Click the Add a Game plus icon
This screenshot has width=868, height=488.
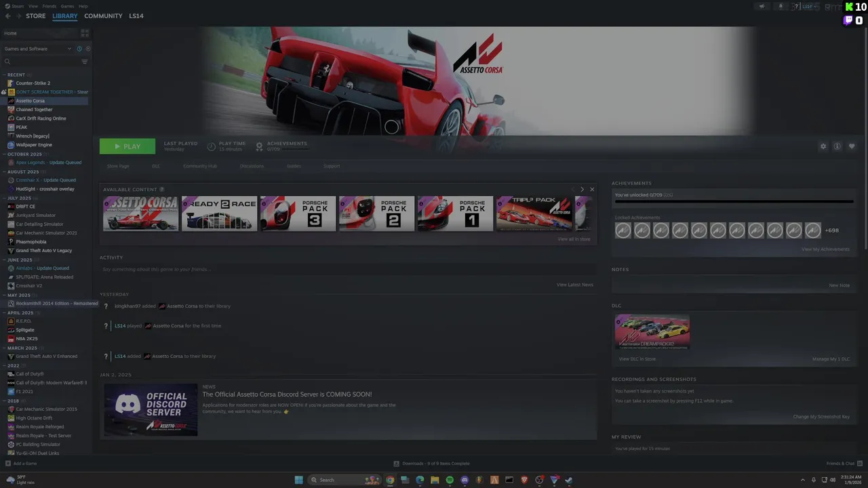tap(8, 464)
